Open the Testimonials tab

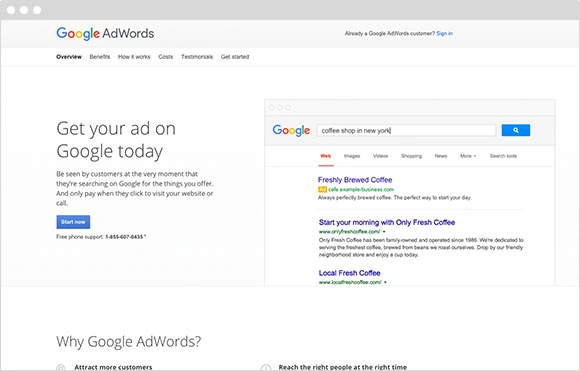click(197, 57)
